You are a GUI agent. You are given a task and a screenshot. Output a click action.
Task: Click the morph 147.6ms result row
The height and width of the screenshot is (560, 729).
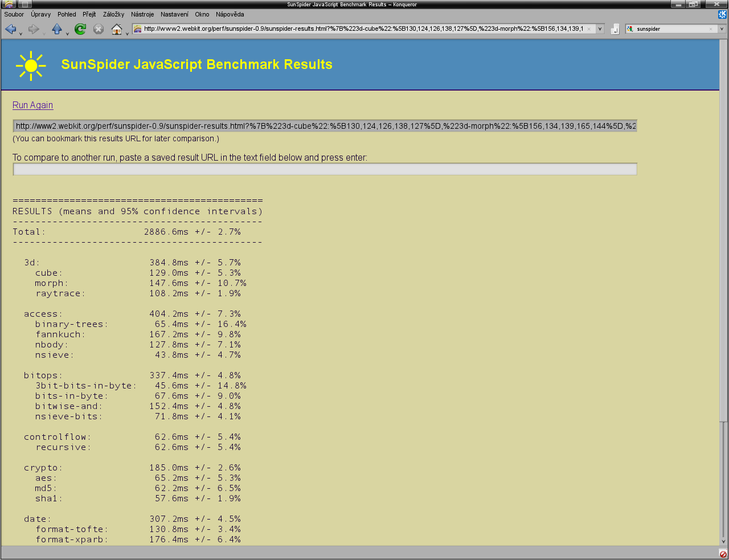click(141, 283)
